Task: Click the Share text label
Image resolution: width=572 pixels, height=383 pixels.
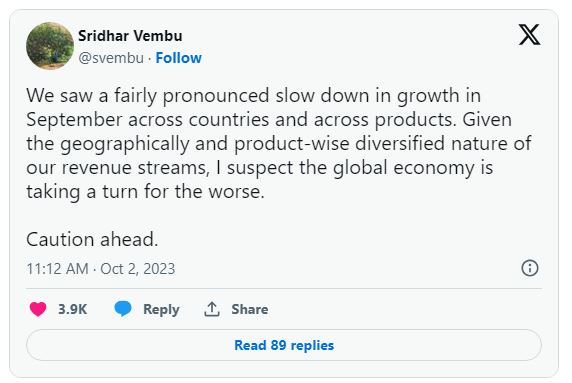Action: tap(250, 309)
